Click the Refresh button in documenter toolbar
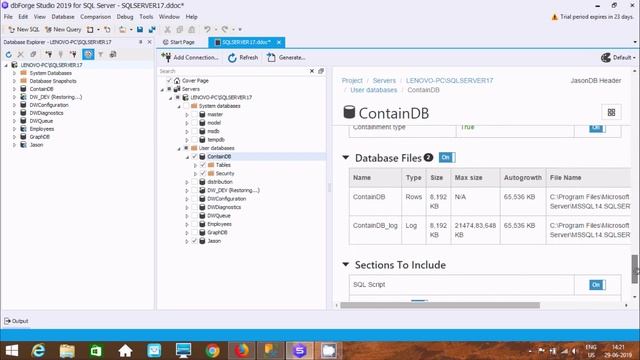This screenshot has width=640, height=360. point(243,58)
